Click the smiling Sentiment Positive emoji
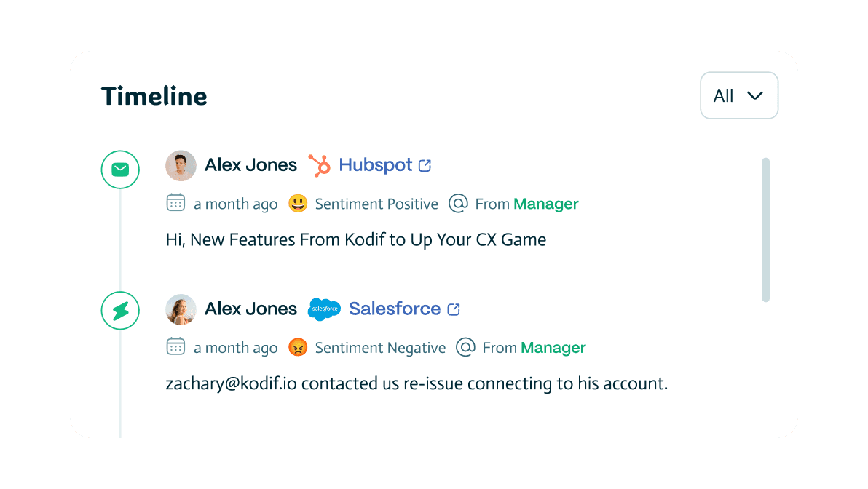This screenshot has height=489, width=868. click(x=298, y=204)
